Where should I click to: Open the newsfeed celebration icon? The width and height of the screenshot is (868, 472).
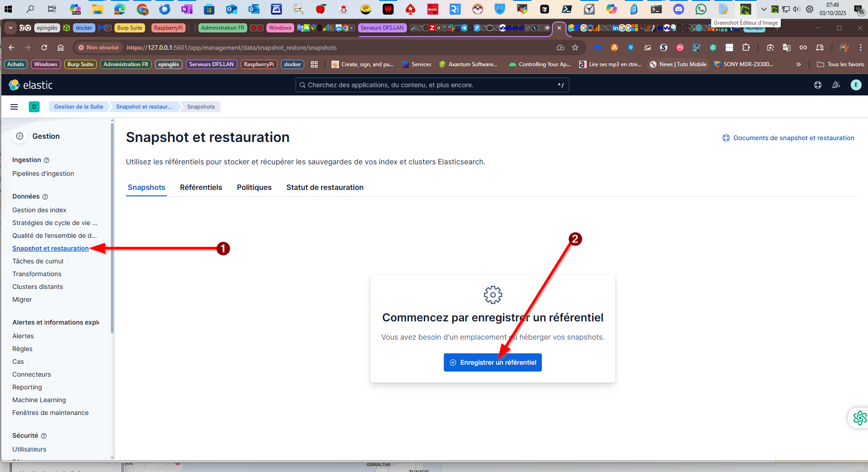pos(836,85)
